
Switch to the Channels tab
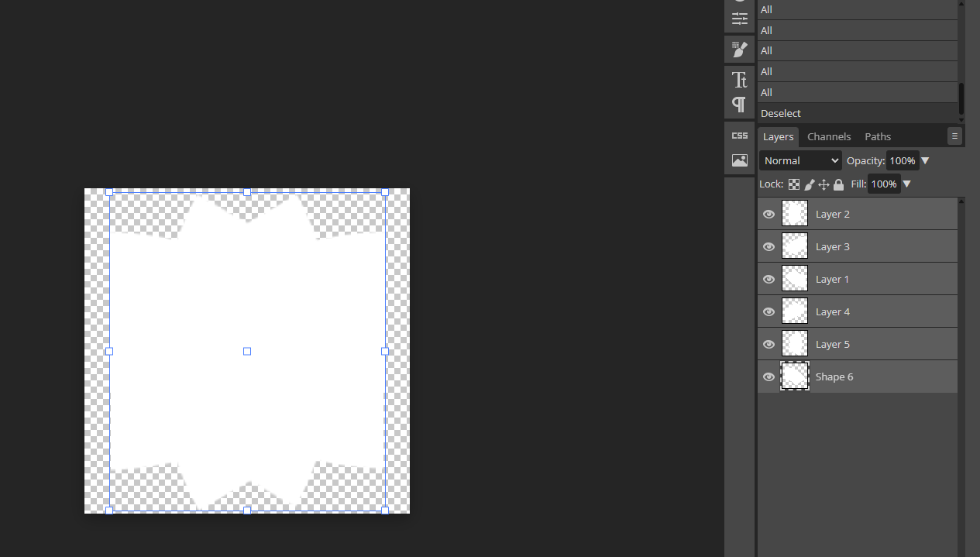(x=829, y=136)
